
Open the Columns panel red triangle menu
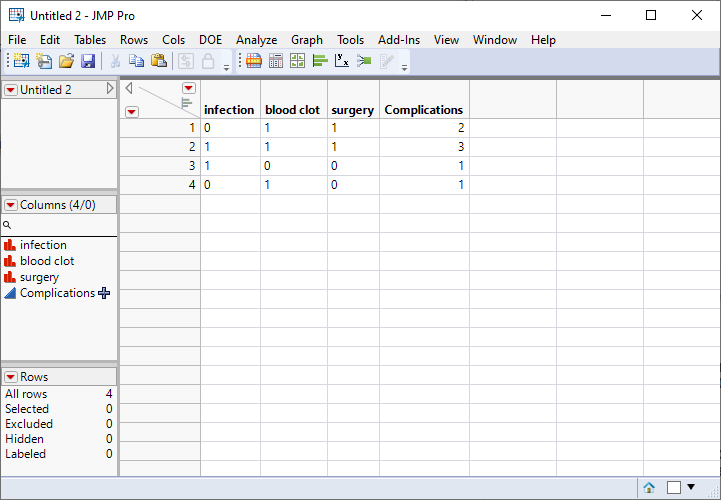11,205
